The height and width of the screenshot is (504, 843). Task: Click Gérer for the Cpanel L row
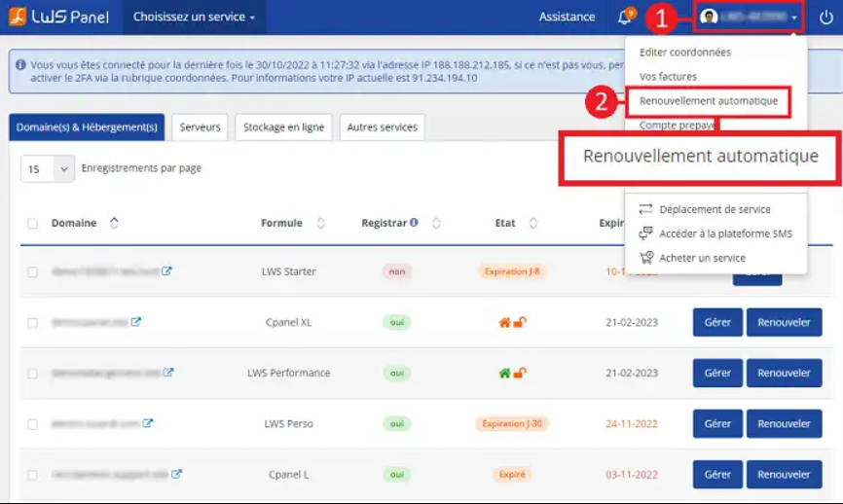click(x=717, y=475)
